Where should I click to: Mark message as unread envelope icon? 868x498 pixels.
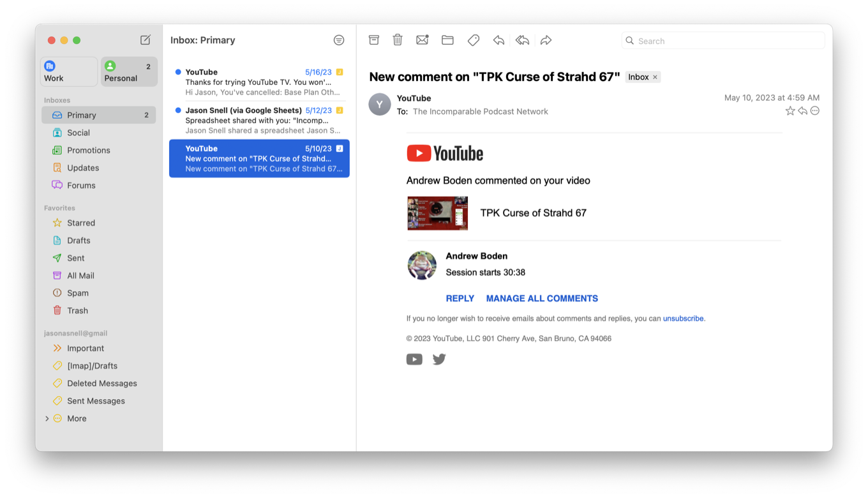click(422, 40)
